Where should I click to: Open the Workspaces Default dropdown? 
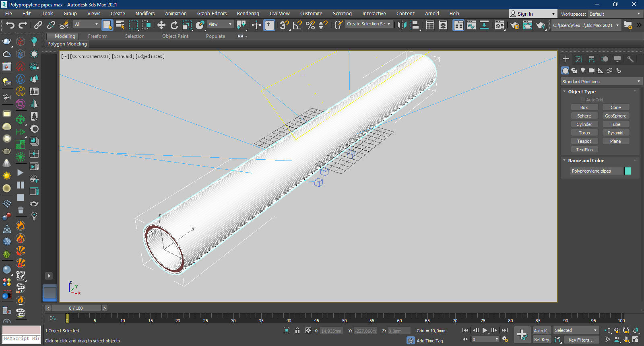(615, 14)
